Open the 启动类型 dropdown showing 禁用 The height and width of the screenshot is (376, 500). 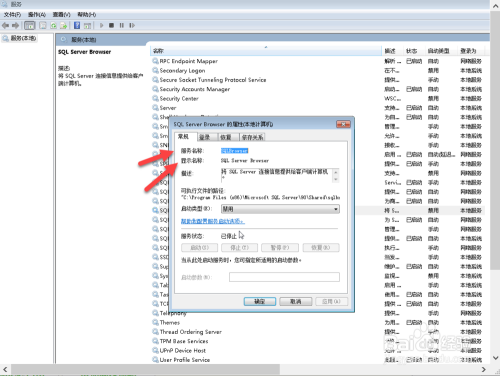pyautogui.click(x=280, y=209)
